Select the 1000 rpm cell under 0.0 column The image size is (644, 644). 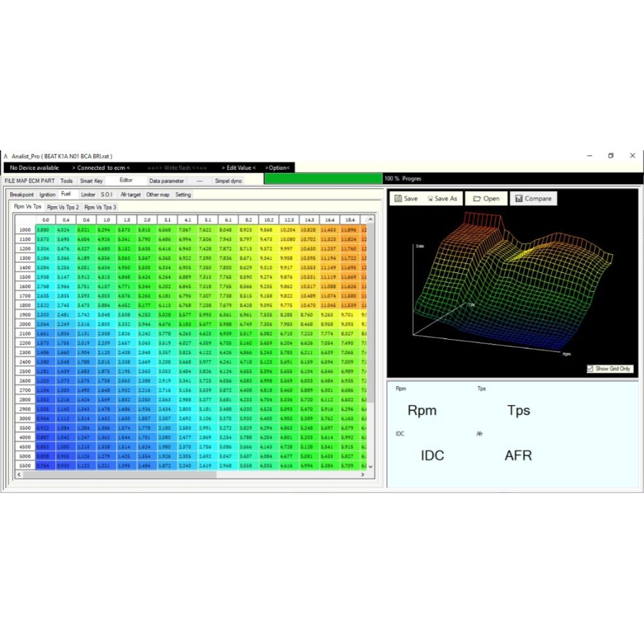pyautogui.click(x=45, y=230)
